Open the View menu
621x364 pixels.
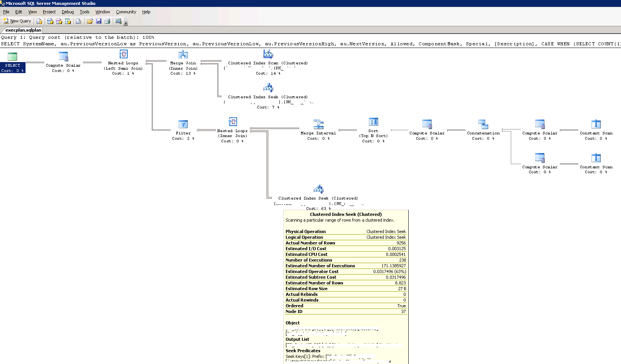[x=32, y=12]
